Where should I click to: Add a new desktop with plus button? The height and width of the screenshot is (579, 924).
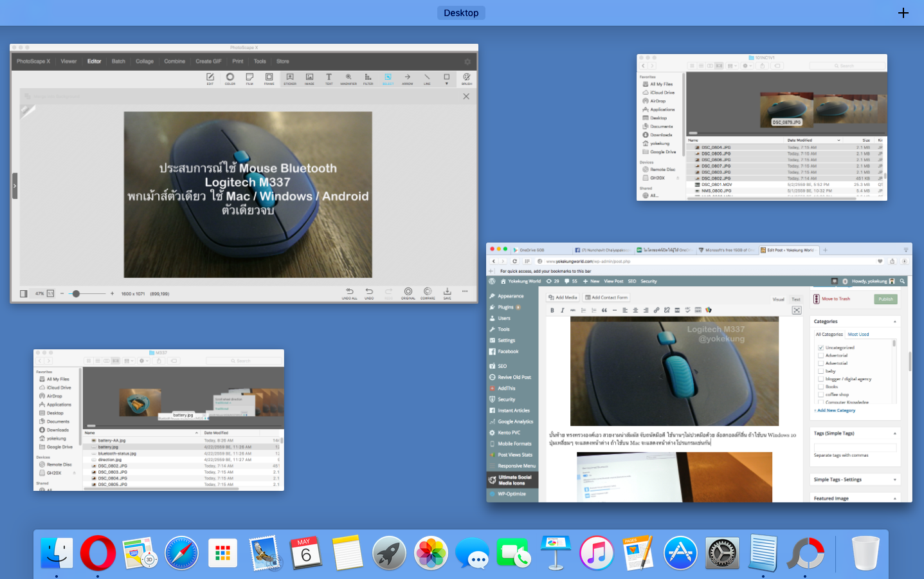click(x=903, y=13)
